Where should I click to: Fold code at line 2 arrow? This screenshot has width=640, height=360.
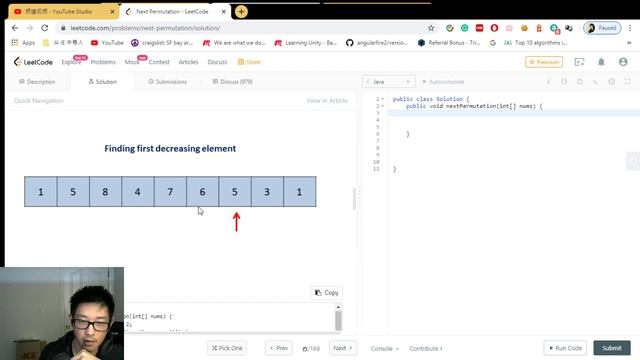click(383, 106)
